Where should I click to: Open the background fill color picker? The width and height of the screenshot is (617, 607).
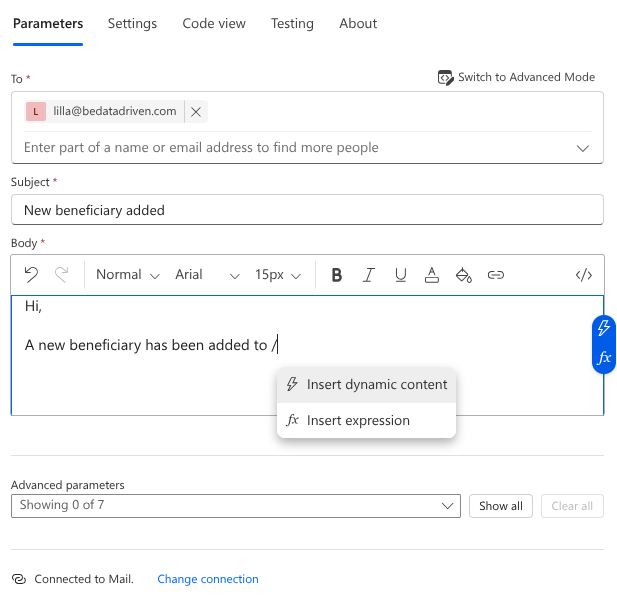(464, 275)
